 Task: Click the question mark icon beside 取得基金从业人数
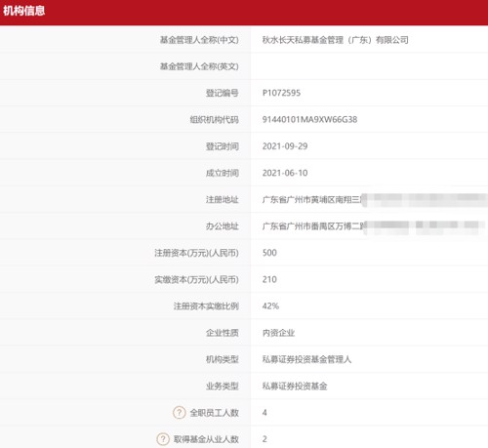click(x=163, y=439)
